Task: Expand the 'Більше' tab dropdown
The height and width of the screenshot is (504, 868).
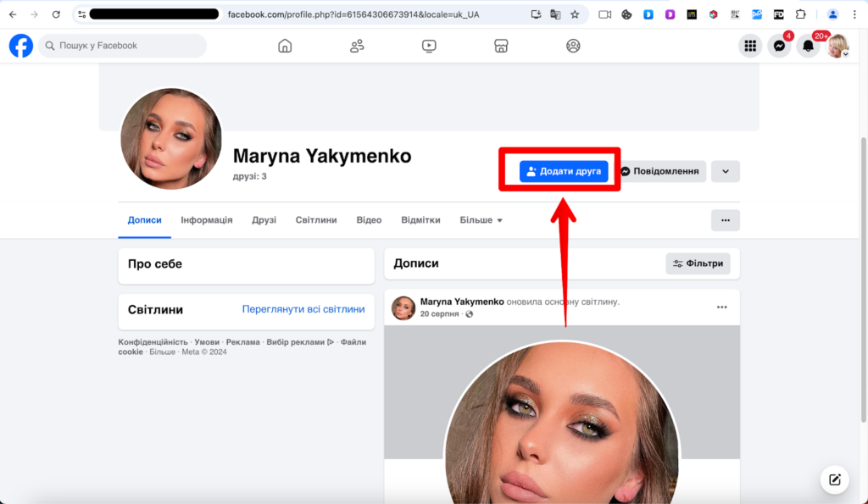Action: [x=481, y=219]
